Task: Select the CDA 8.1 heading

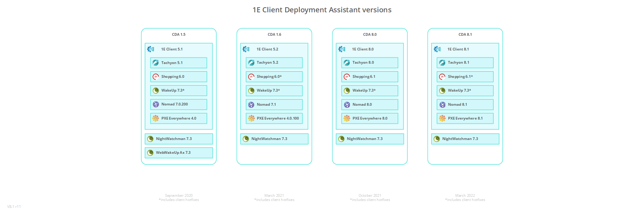Action: click(465, 35)
